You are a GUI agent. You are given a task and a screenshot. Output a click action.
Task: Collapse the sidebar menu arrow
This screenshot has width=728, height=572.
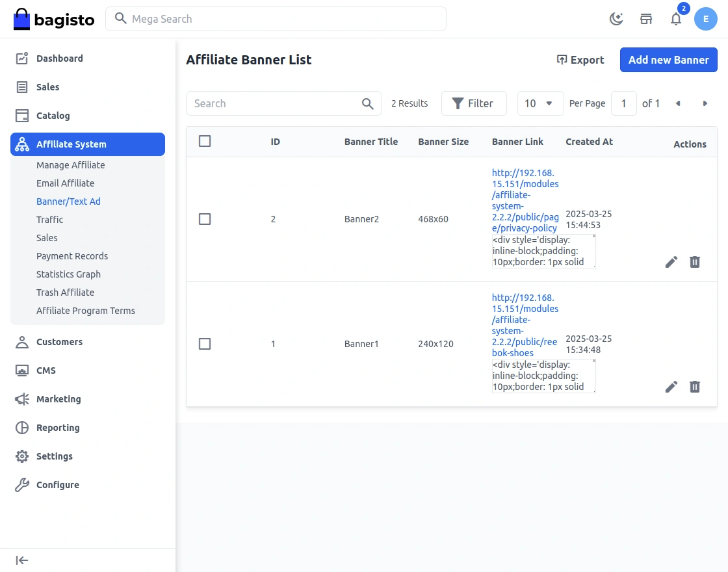pos(22,560)
